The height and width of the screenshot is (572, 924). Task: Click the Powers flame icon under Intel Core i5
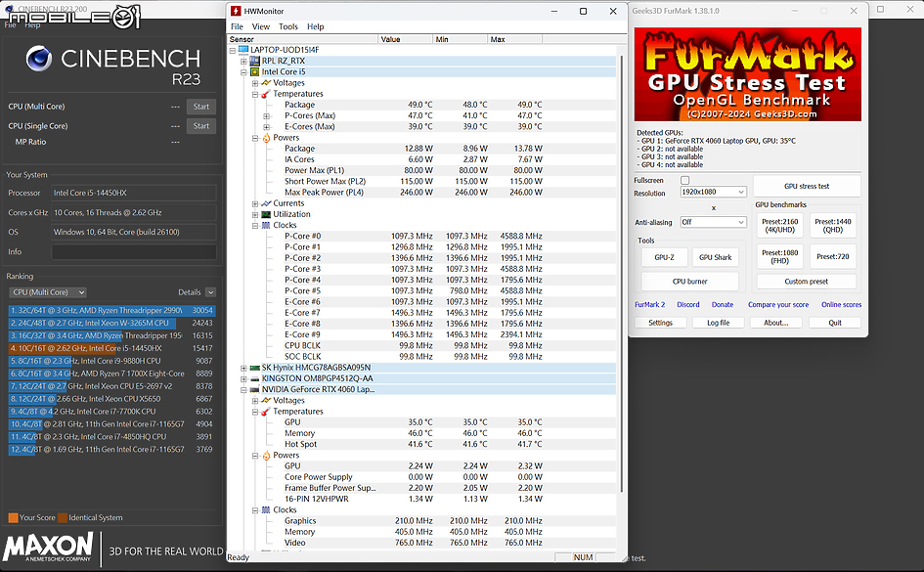(x=266, y=138)
